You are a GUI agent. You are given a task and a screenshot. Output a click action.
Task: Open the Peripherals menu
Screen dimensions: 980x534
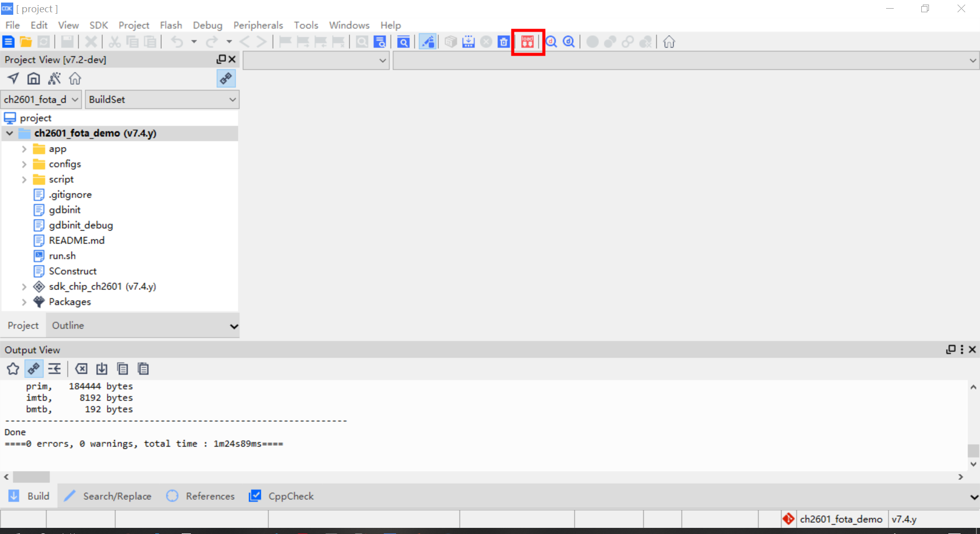[258, 25]
